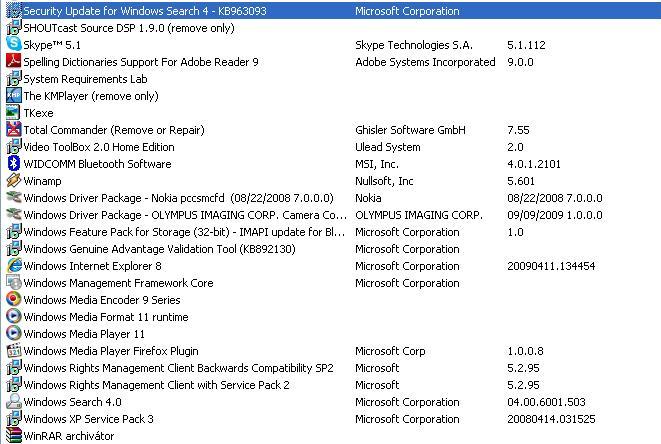Select Windows Media Player 11 entry

84,334
